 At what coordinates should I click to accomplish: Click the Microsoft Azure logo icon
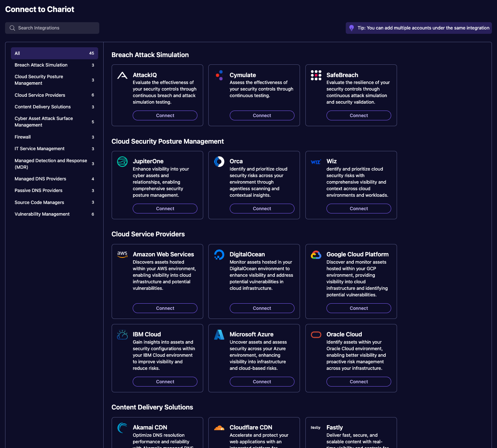(x=219, y=335)
